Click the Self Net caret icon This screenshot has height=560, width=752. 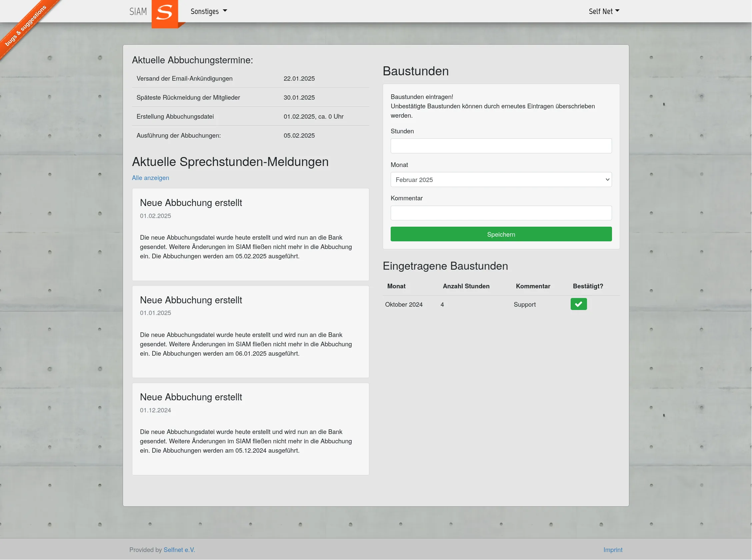point(618,11)
